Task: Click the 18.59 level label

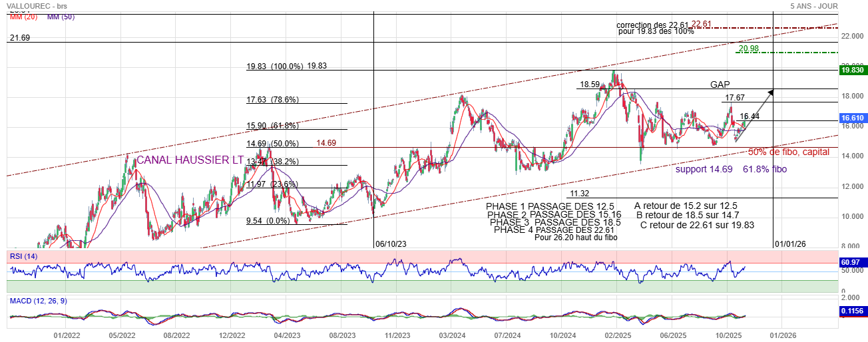Action: pos(590,85)
